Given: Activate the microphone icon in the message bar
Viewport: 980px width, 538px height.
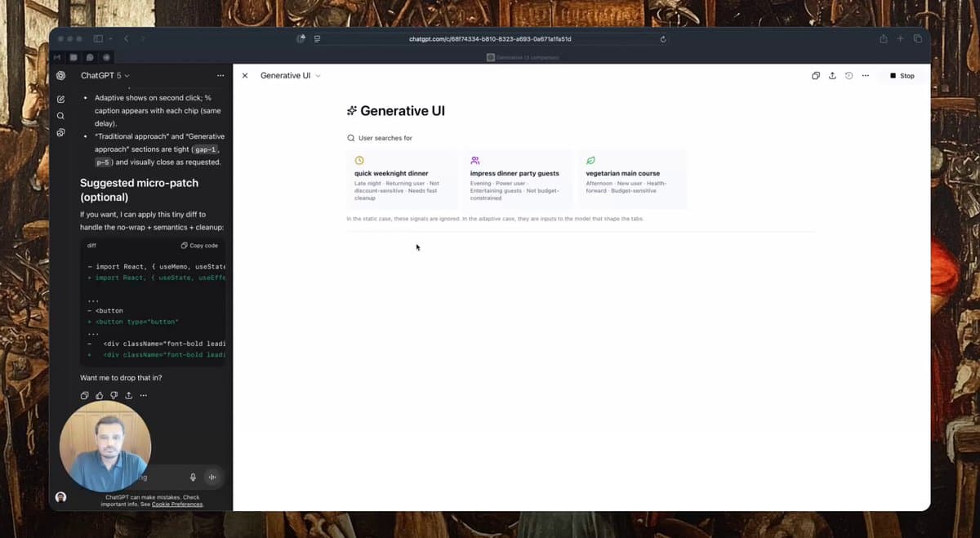Looking at the screenshot, I should click(192, 477).
